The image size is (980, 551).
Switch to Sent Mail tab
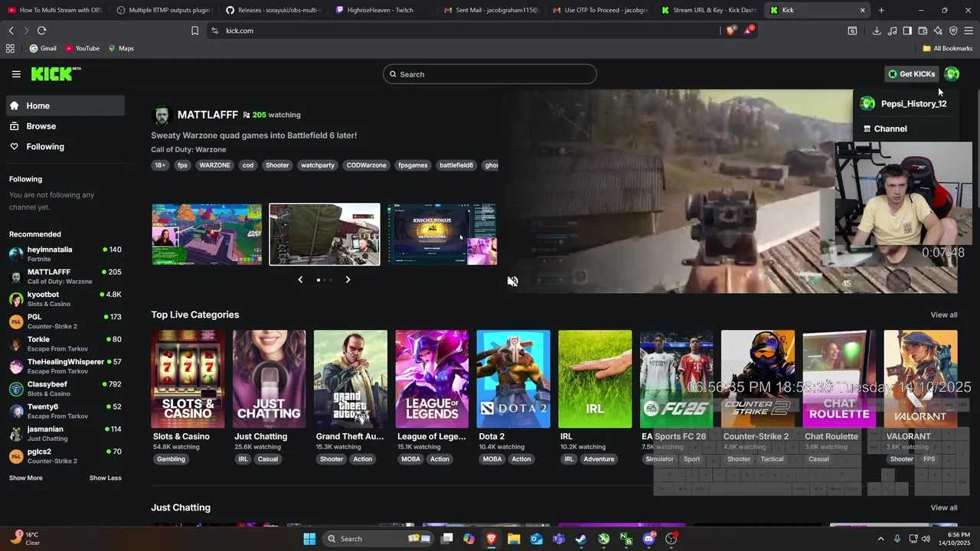(x=490, y=10)
